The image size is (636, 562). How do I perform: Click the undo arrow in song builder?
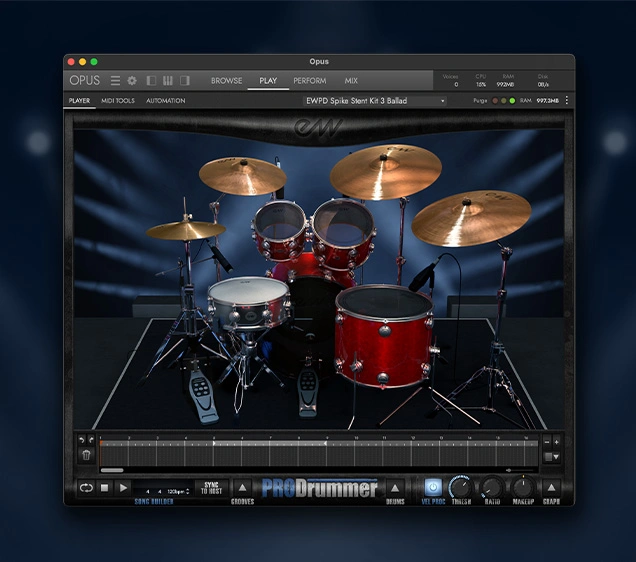click(x=82, y=440)
